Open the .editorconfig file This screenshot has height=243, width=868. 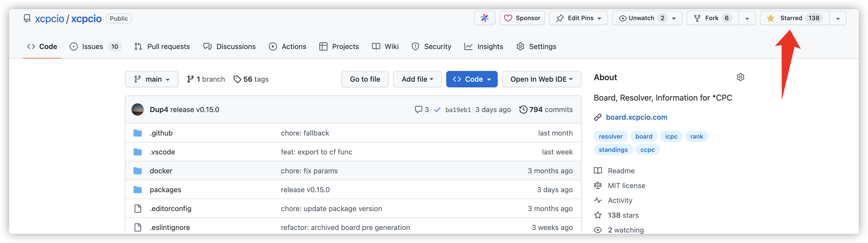170,209
